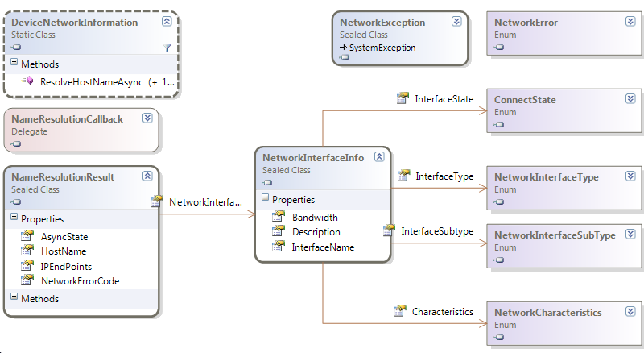
Task: Select the NetworkInterfaceSubType enum title
Action: click(x=555, y=235)
